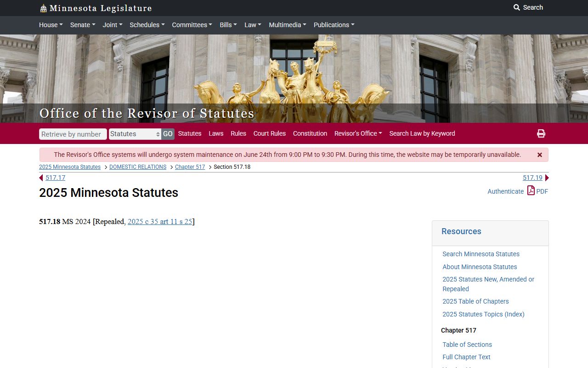Click the Resources panel heading
This screenshot has width=588, height=368.
point(461,231)
